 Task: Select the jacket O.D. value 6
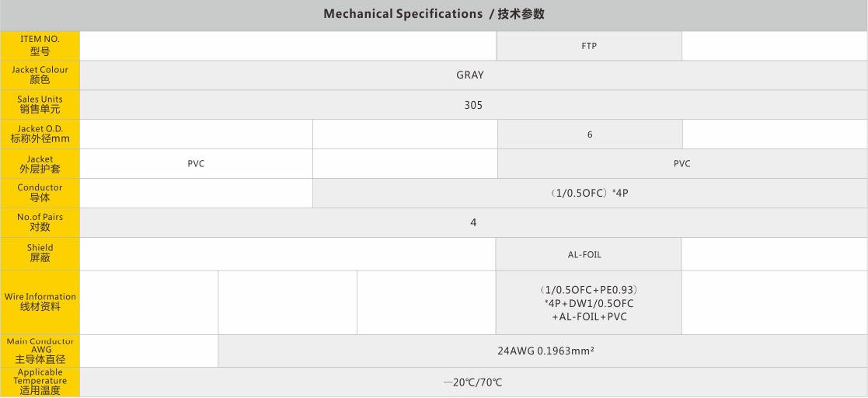(x=590, y=134)
